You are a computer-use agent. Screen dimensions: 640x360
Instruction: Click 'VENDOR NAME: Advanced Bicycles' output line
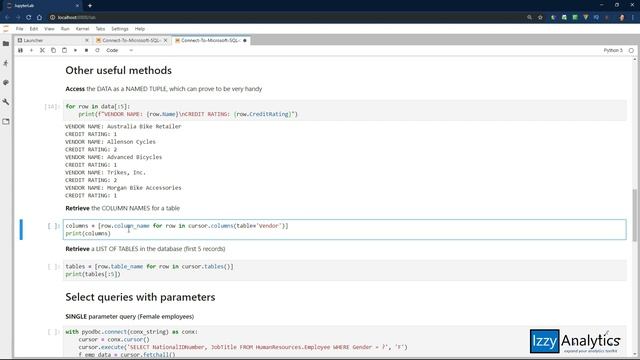(x=113, y=157)
